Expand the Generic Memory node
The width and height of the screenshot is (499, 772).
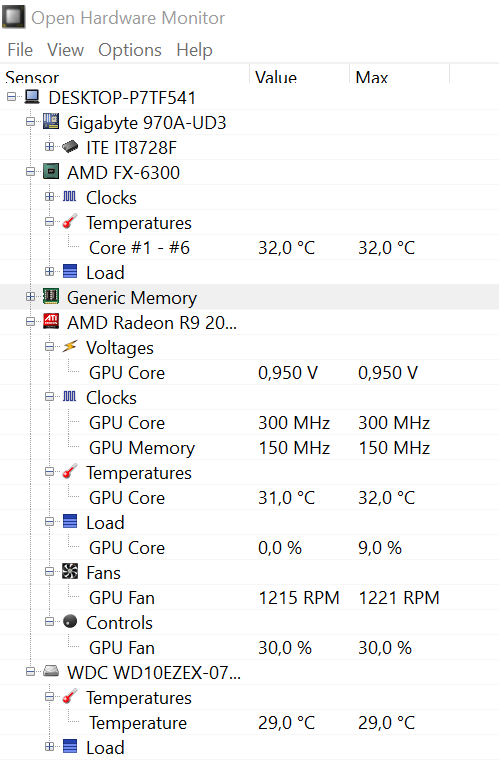[31, 297]
